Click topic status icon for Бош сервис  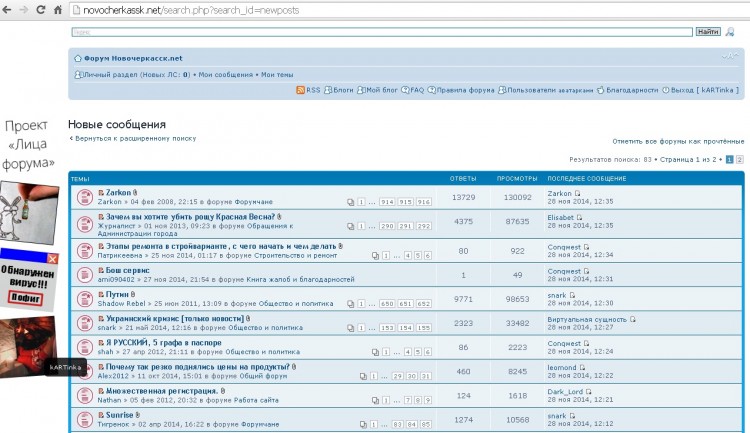85,275
